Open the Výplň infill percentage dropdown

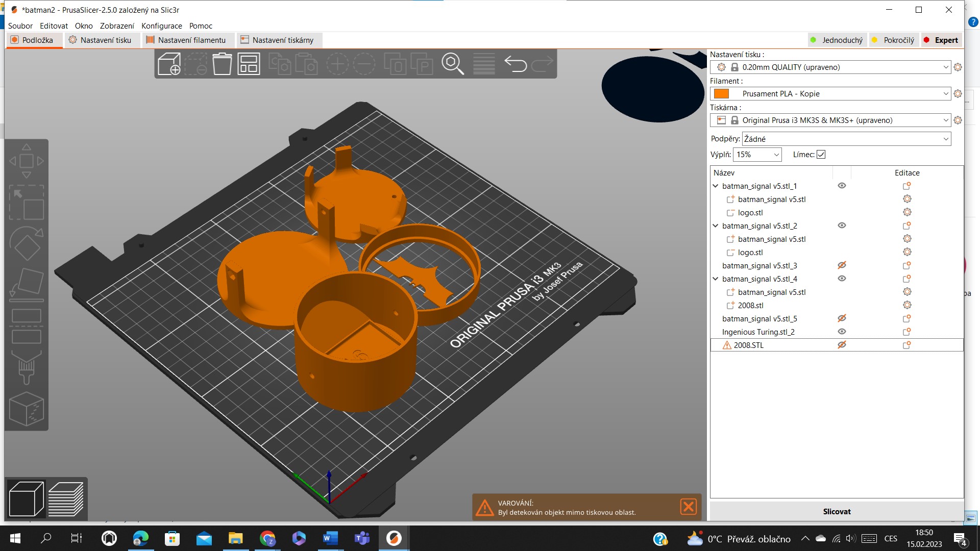776,155
